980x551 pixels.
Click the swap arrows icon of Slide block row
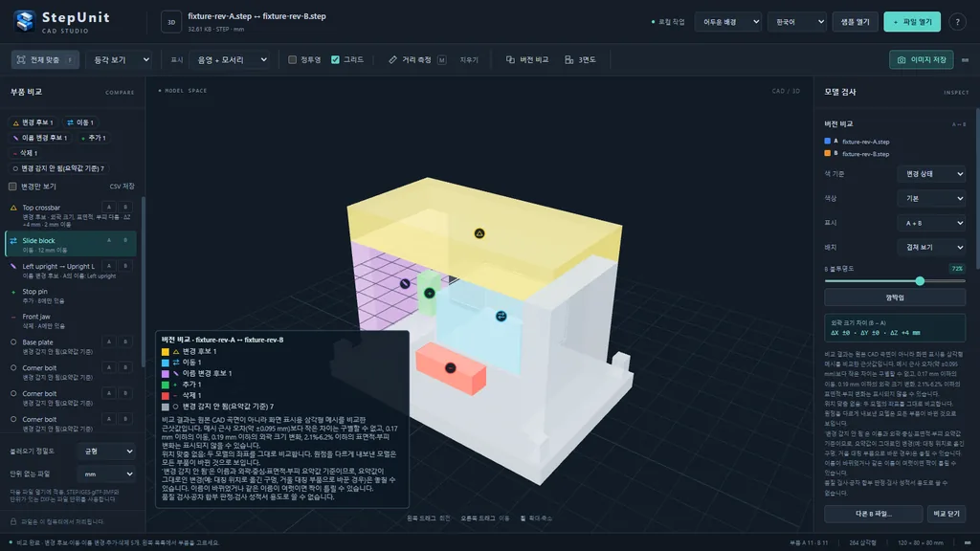tap(13, 240)
